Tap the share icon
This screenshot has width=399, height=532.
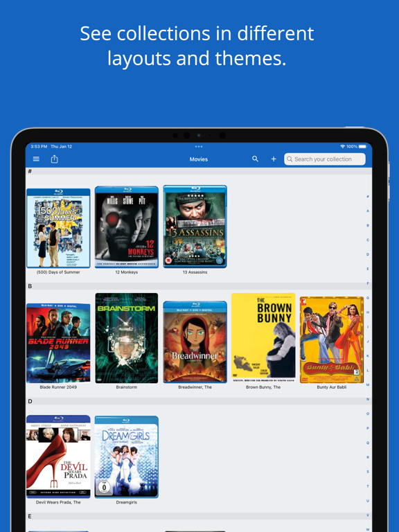pos(54,159)
